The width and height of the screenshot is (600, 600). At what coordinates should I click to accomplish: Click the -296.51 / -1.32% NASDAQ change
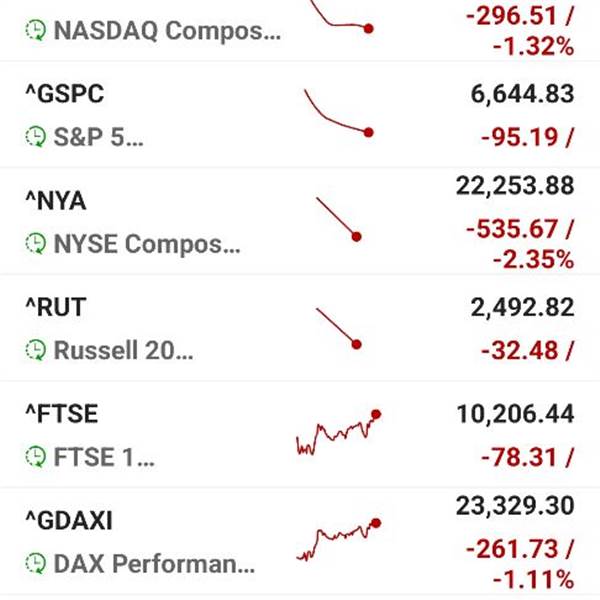[518, 29]
